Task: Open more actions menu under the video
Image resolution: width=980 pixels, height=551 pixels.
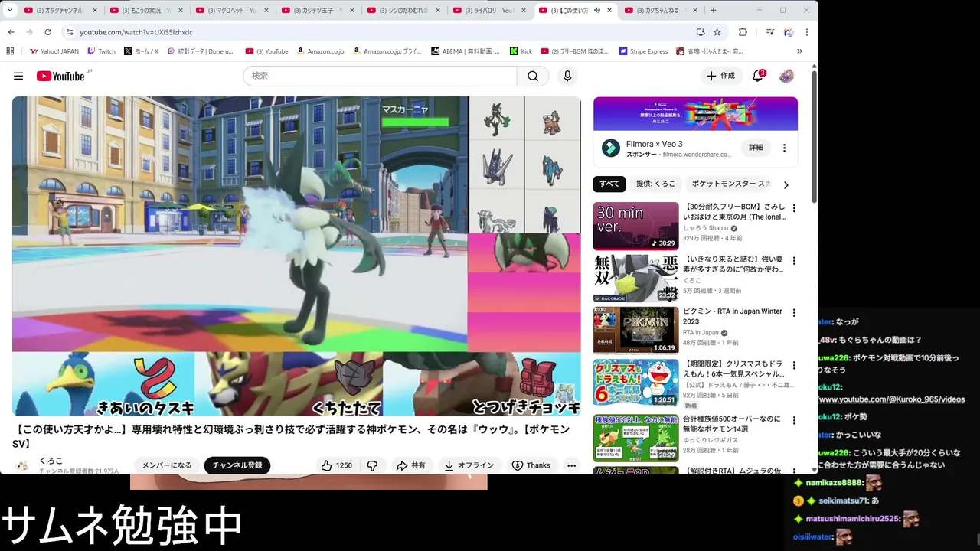Action: pyautogui.click(x=571, y=465)
